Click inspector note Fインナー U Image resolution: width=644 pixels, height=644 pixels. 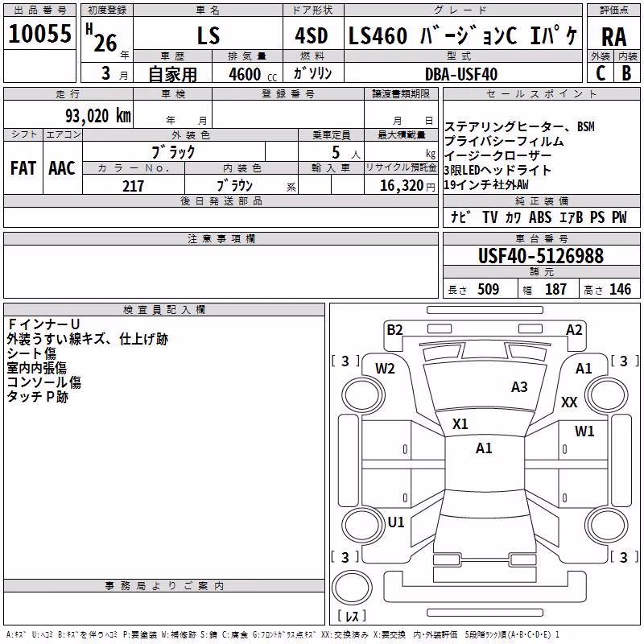(43, 324)
